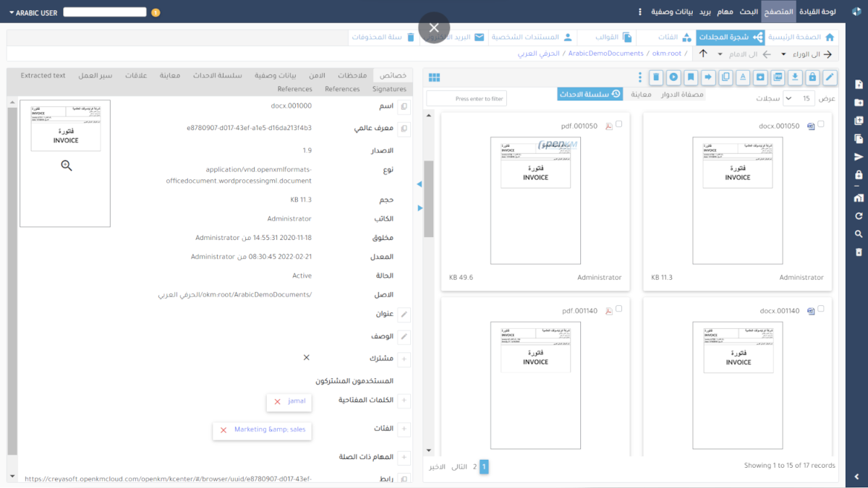Open the سير العمل tab
The height and width of the screenshot is (488, 868).
[95, 76]
